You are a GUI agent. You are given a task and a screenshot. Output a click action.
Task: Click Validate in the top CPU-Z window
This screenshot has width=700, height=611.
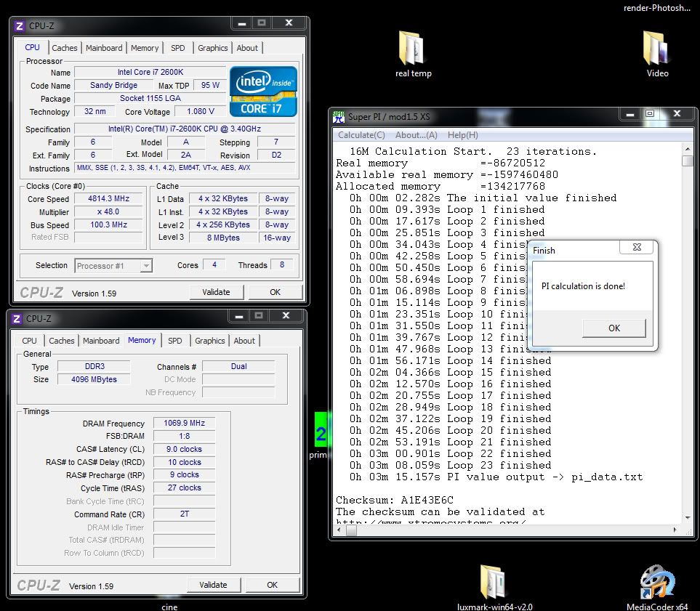[216, 292]
